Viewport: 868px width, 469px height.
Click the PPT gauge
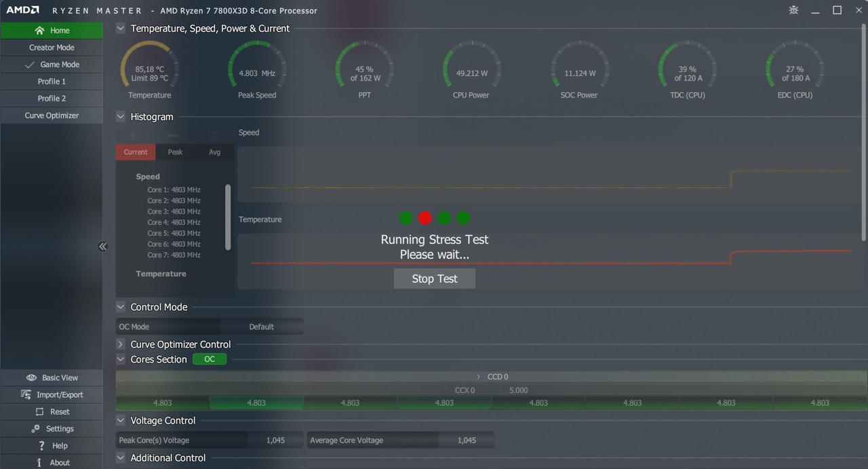[365, 70]
